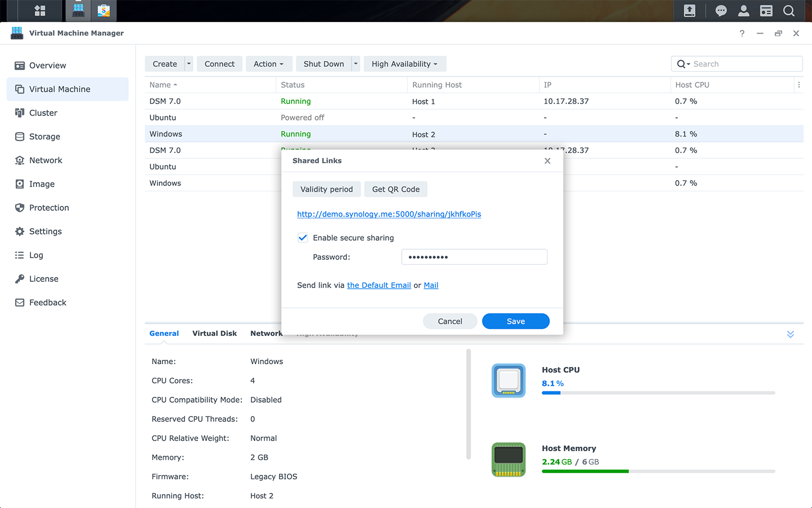Switch to the Virtual Disk tab
812x508 pixels.
tap(215, 333)
